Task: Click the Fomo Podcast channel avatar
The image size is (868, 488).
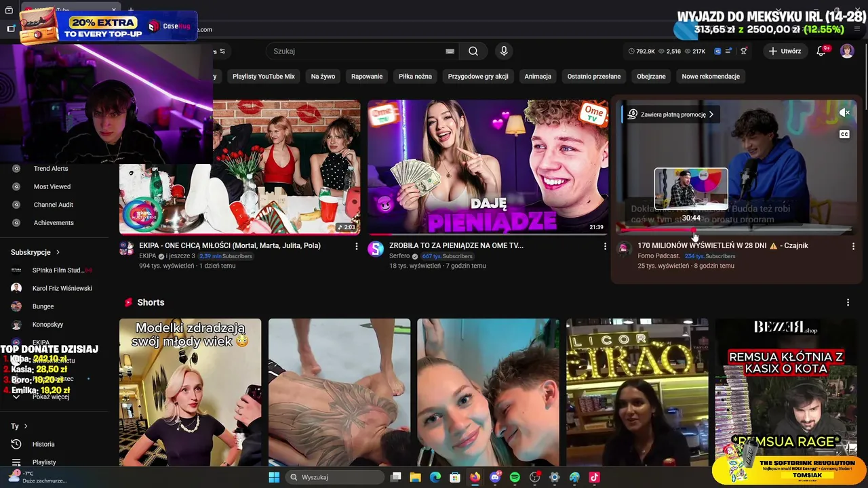Action: (x=623, y=249)
